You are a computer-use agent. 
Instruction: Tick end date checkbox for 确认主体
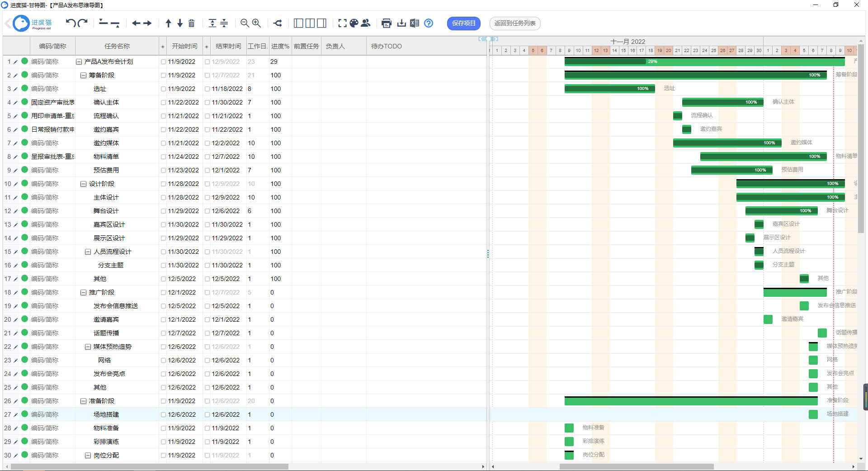(x=208, y=103)
